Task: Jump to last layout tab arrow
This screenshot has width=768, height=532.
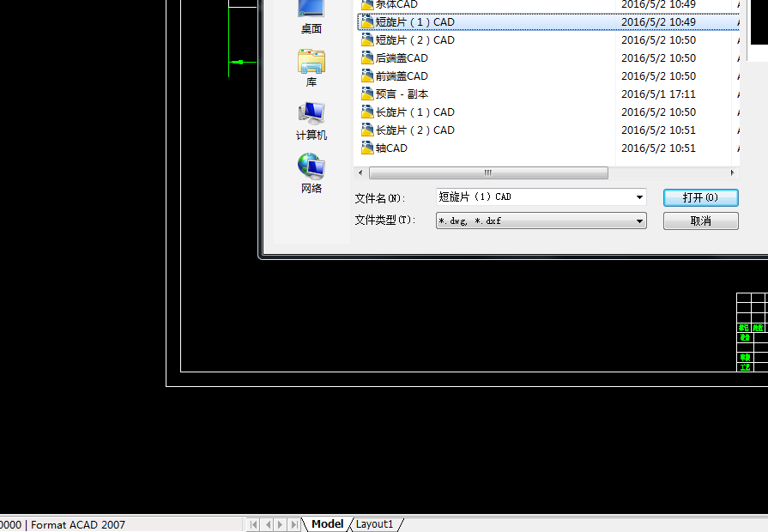Action: [293, 524]
